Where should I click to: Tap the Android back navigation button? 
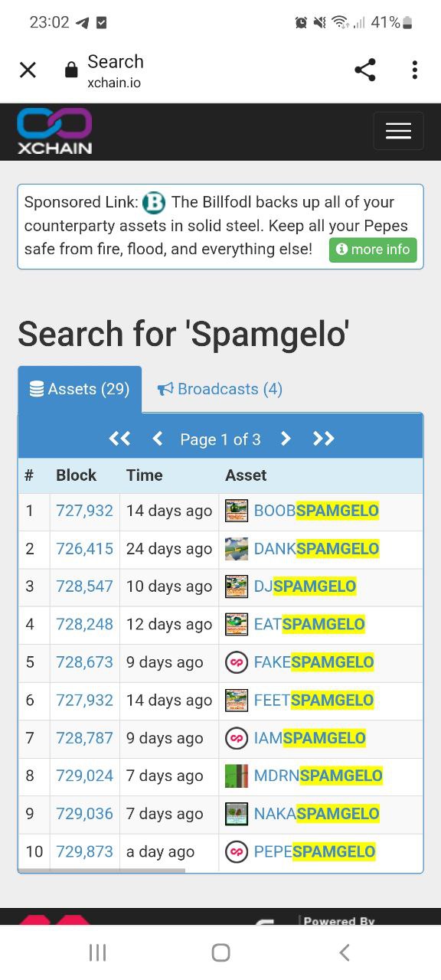click(344, 952)
